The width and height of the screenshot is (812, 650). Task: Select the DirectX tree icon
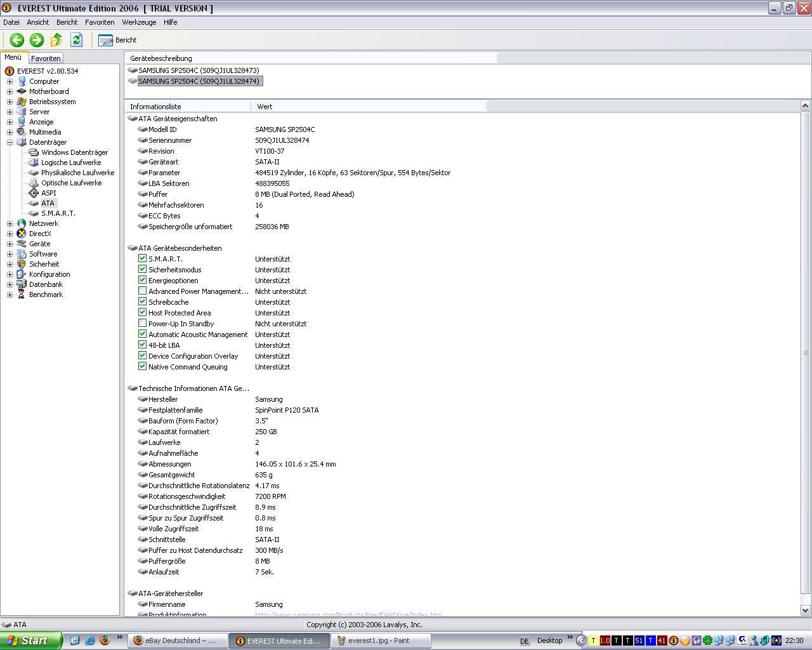click(x=22, y=234)
